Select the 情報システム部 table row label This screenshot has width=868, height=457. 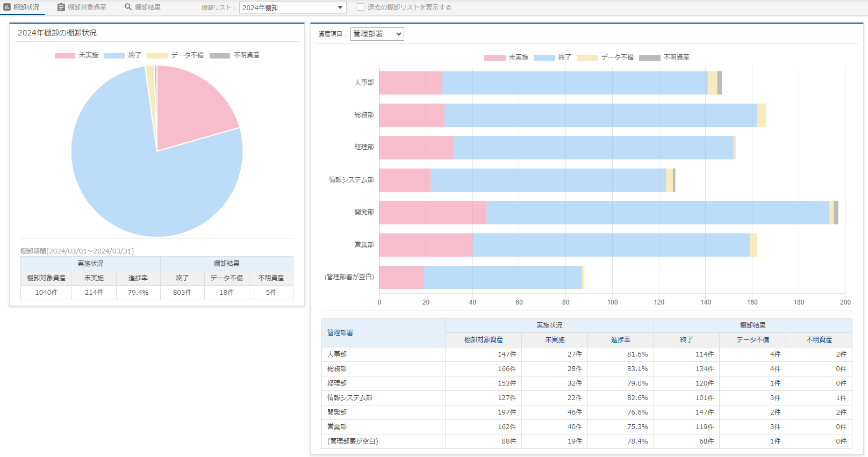(x=350, y=398)
